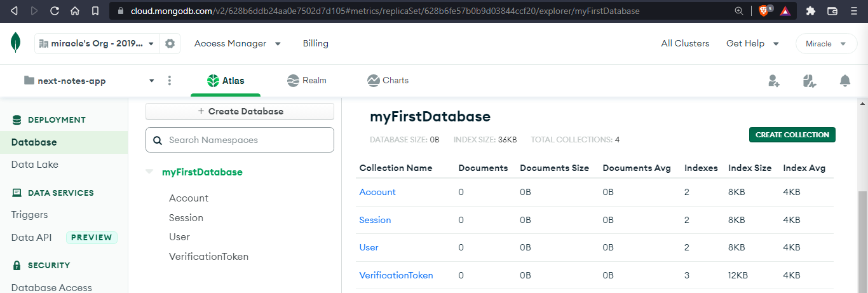Open browser extensions puzzle icon
This screenshot has height=293, width=868.
pos(811,11)
